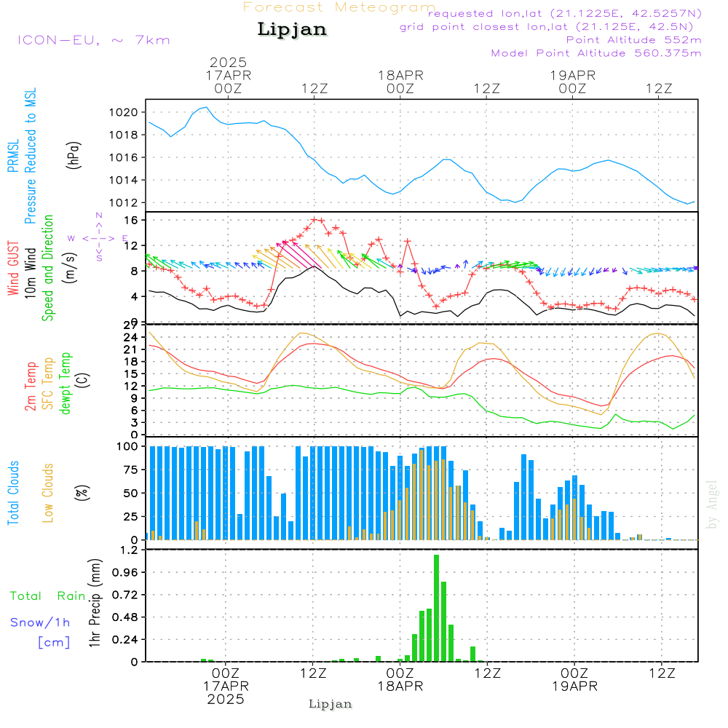This screenshot has width=728, height=728.
Task: Click the blue 'Snow/1h' label
Action: (x=40, y=622)
